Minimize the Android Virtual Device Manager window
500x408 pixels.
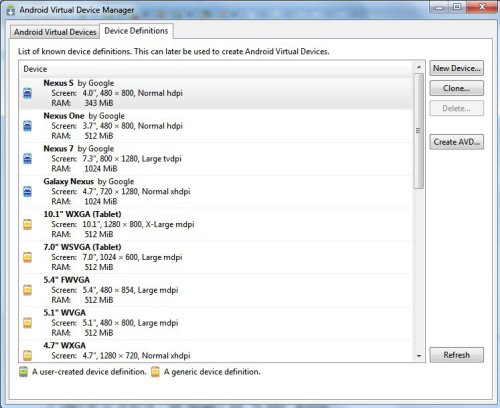439,7
